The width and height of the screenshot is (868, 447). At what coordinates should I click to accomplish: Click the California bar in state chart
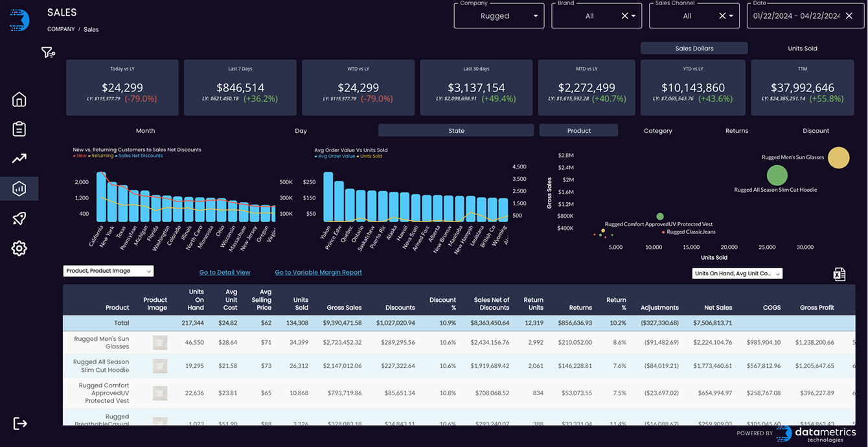[x=101, y=197]
